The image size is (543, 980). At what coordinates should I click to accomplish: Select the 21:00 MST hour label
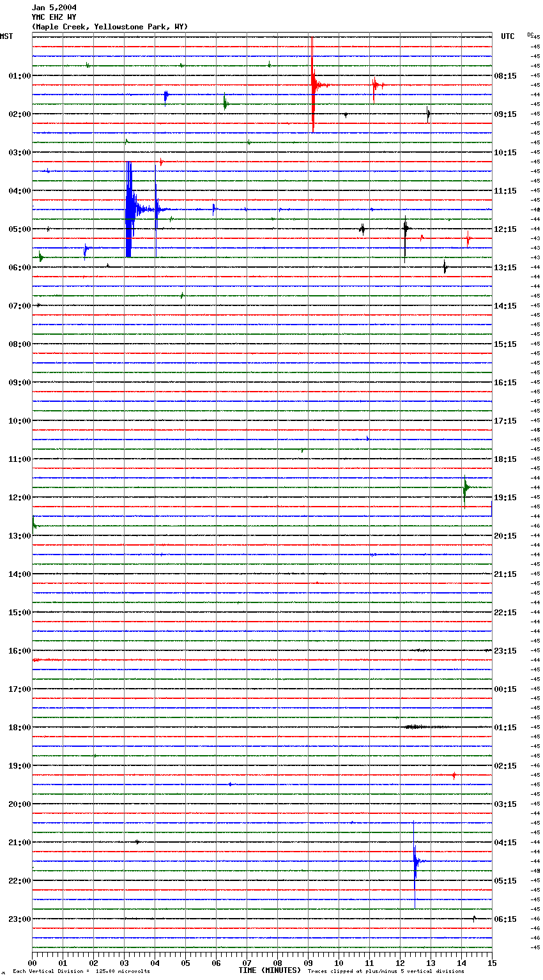tap(20, 843)
